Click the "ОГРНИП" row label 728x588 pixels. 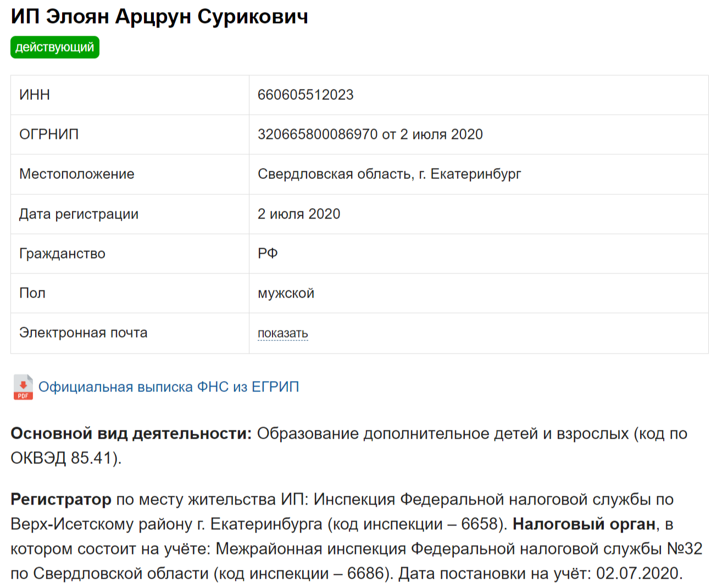49,135
